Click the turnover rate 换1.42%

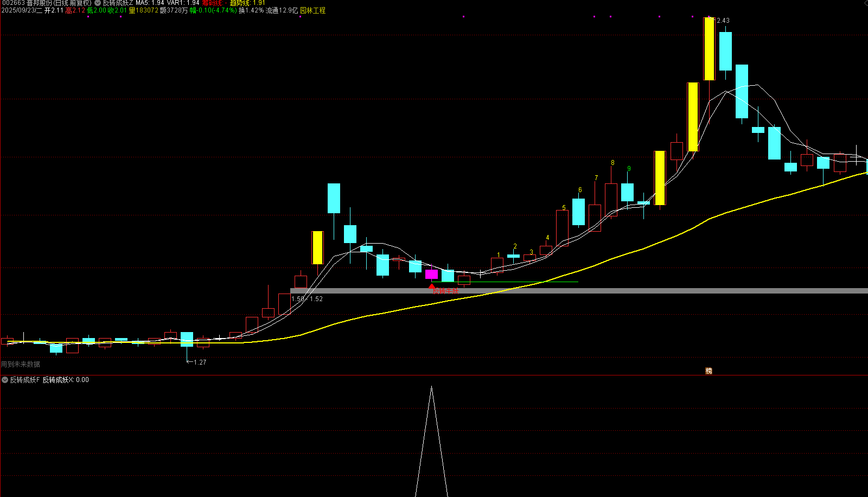[251, 10]
